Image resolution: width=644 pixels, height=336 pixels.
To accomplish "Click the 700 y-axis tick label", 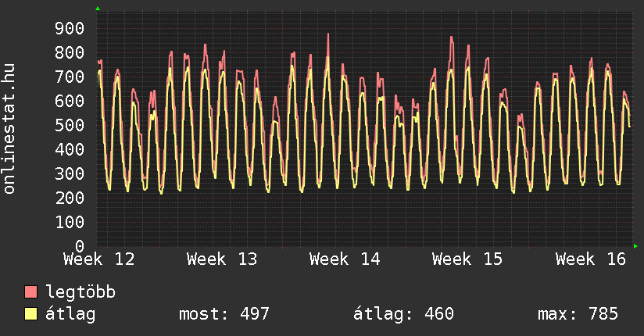I will click(x=70, y=77).
